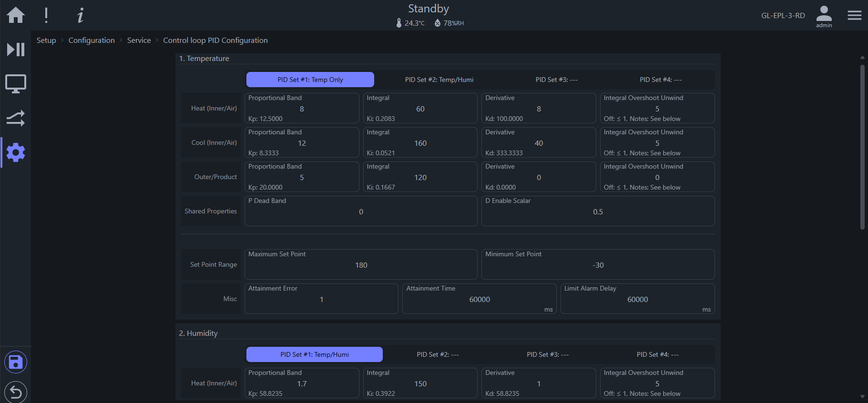The height and width of the screenshot is (403, 868).
Task: Edit Heat (Inner/Air) temperature Integral Overshoot Unwind
Action: [x=657, y=108]
